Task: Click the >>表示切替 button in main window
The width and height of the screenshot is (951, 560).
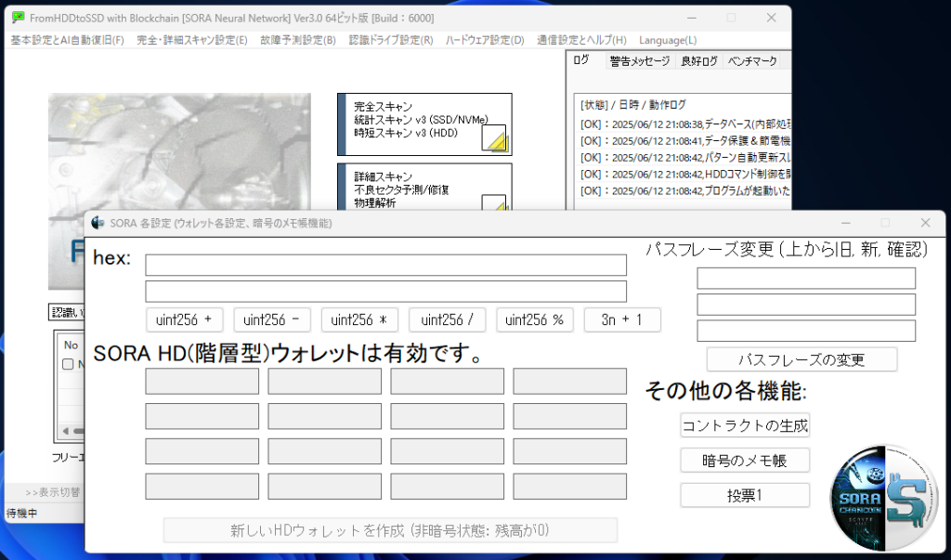Action: [x=52, y=492]
